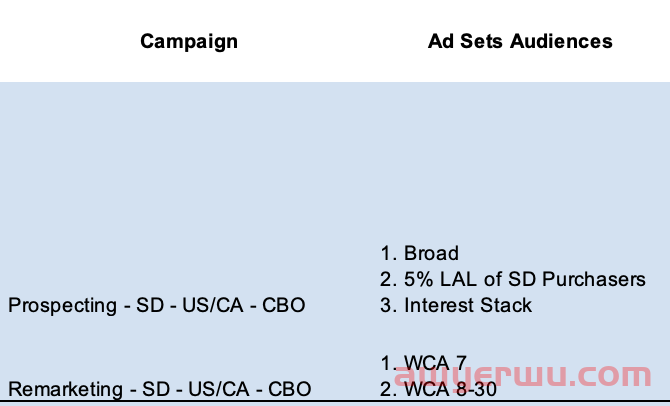Click 'US/CA' in the Prospecting row
This screenshot has width=670, height=406.
tap(213, 305)
